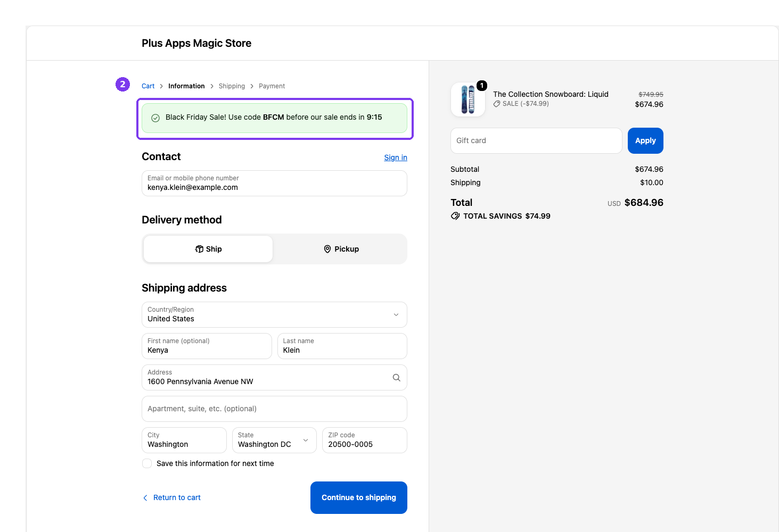Image resolution: width=779 pixels, height=532 pixels.
Task: Click the Total Savings tag icon
Action: point(455,216)
